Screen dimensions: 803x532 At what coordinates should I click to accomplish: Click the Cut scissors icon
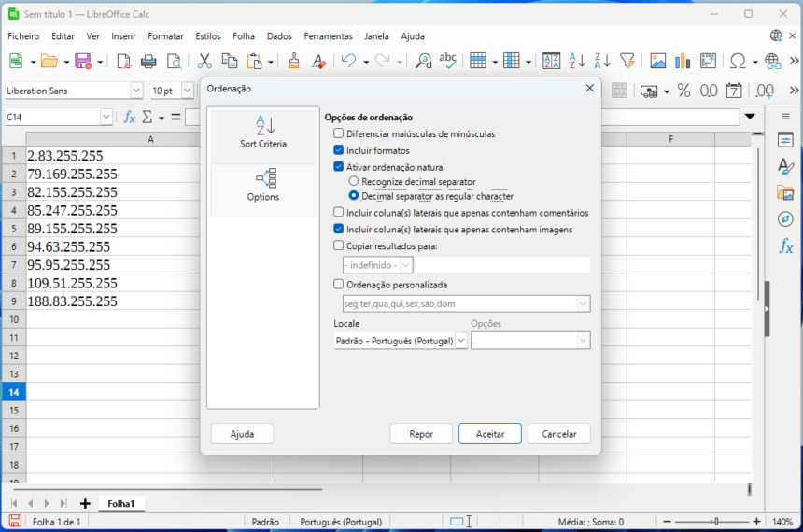pyautogui.click(x=204, y=62)
